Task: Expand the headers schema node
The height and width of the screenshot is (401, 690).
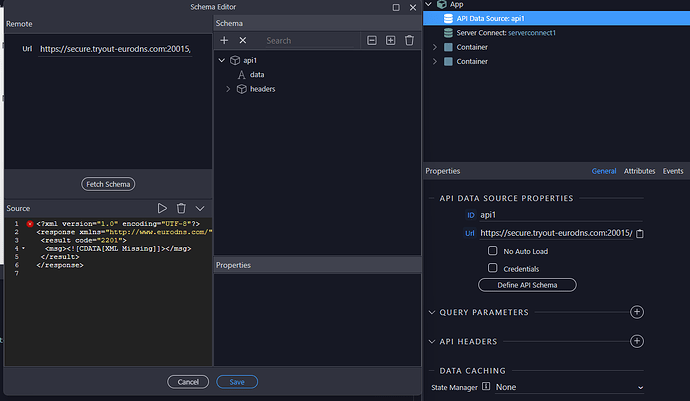Action: [x=228, y=89]
